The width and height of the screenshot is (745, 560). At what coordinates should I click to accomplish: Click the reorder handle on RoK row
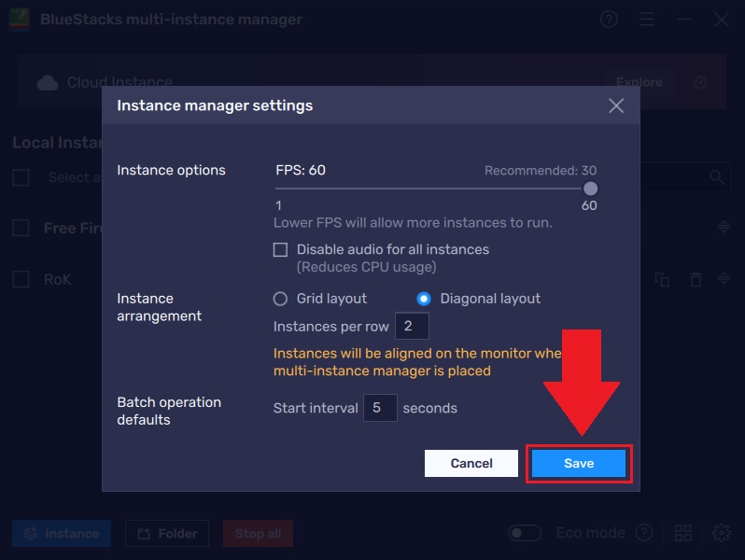(724, 278)
